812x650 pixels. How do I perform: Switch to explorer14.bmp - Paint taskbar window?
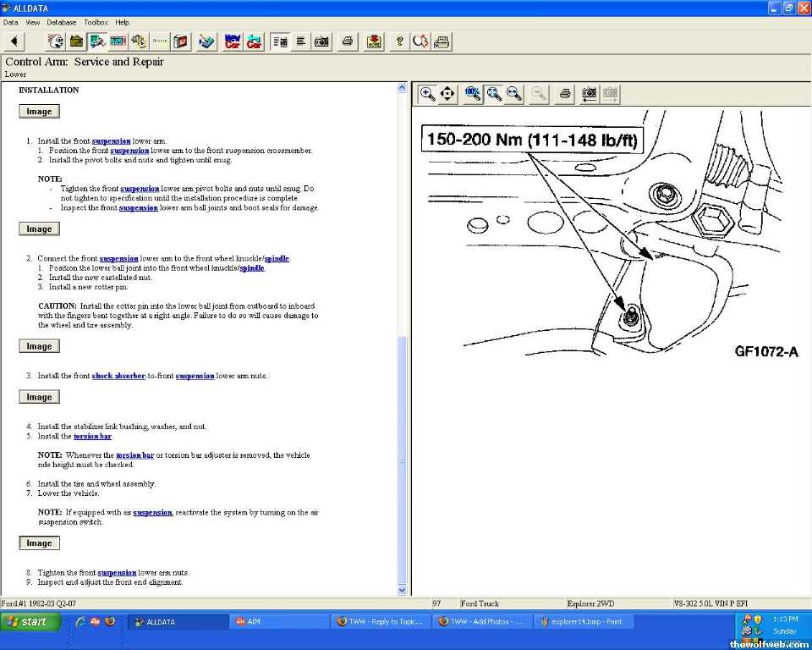583,621
